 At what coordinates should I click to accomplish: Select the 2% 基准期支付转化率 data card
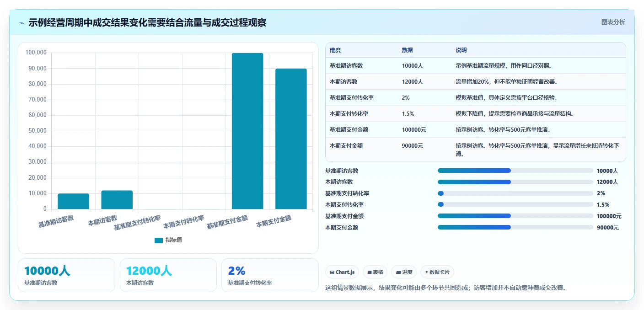[x=270, y=275]
